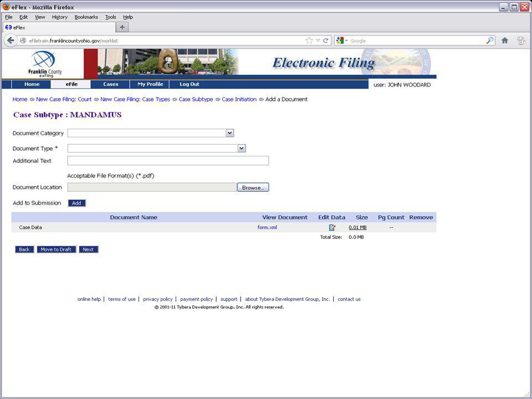Open Firefox home page icon

[x=504, y=40]
